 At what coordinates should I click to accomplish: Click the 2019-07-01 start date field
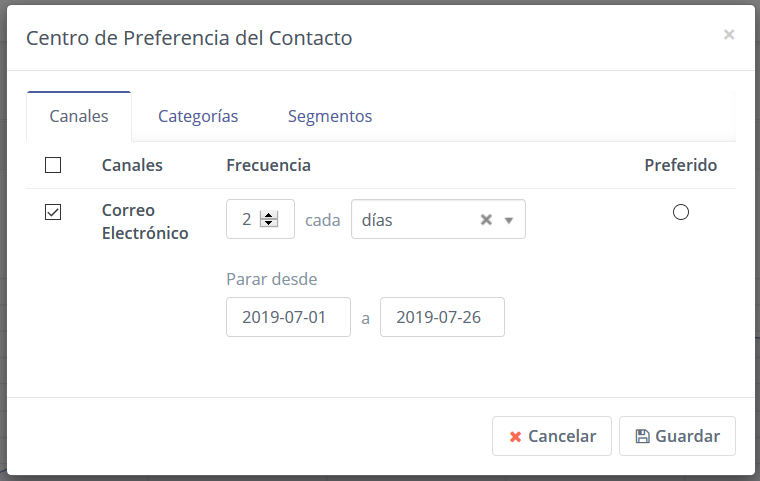288,318
